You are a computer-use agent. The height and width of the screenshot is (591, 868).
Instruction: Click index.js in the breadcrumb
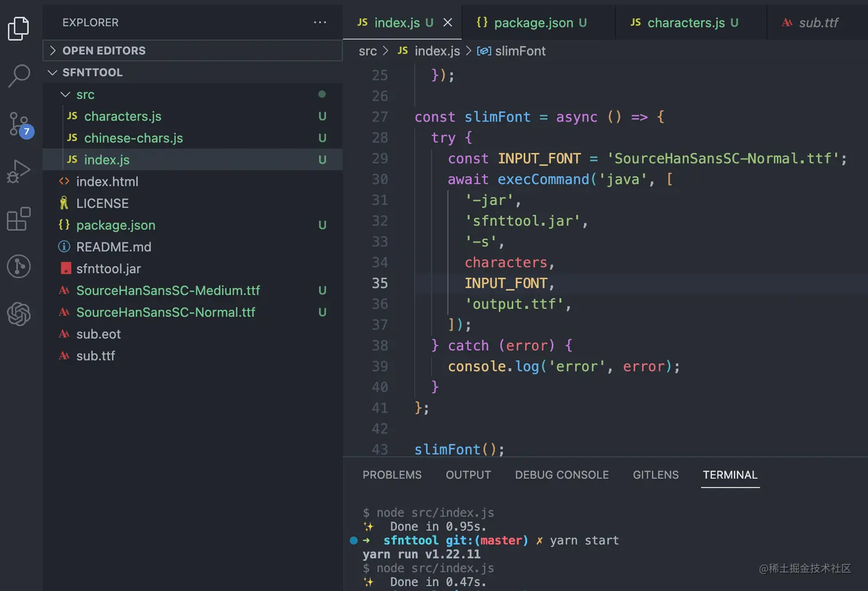click(x=437, y=51)
